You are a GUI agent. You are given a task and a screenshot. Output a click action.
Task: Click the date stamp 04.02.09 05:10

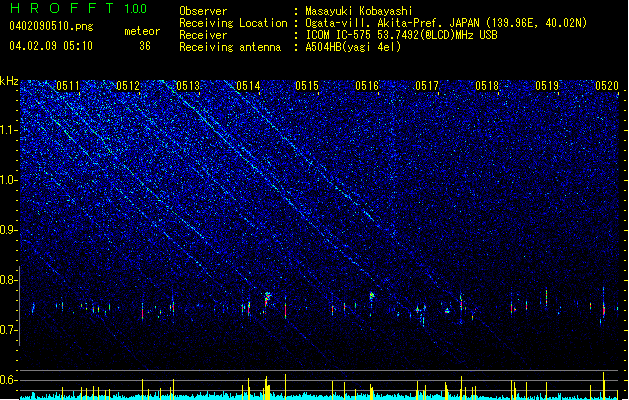(51, 46)
